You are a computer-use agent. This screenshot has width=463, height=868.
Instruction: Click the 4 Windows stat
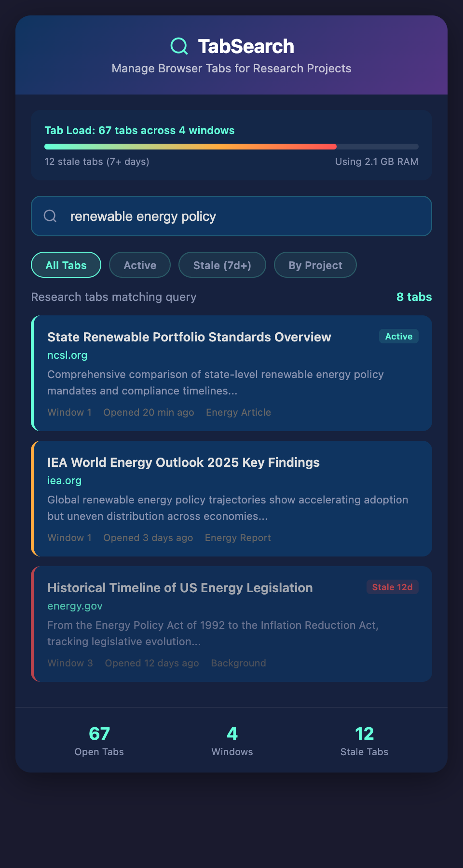[x=232, y=741]
